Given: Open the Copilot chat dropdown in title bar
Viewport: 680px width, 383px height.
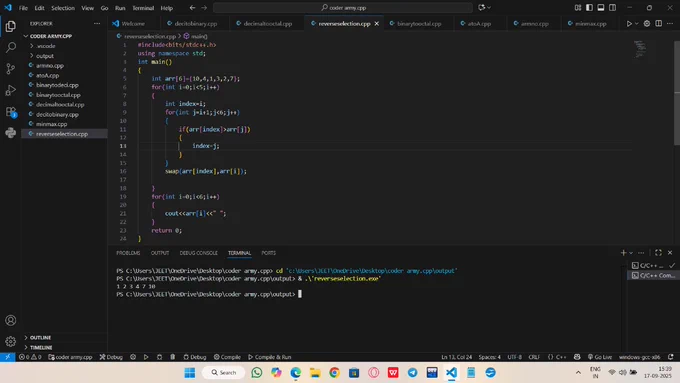Looking at the screenshot, I should tap(489, 7).
